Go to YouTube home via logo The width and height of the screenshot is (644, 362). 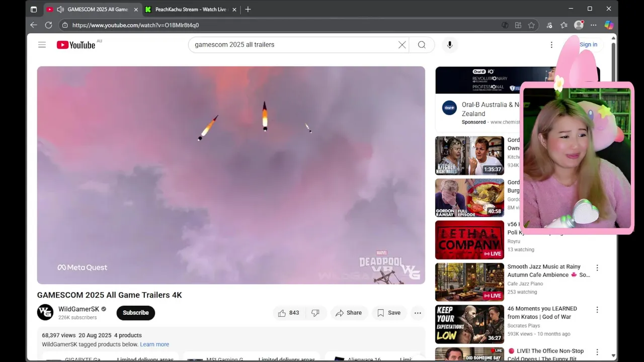[x=75, y=45]
